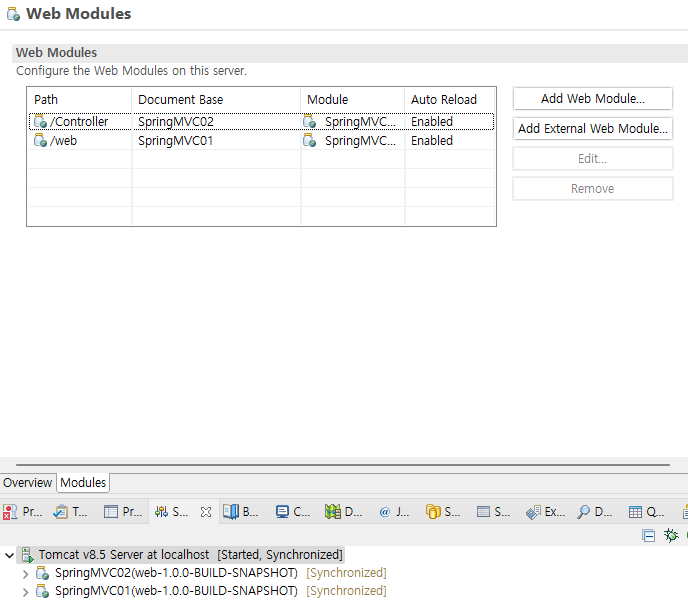The image size is (688, 611).
Task: Click the web module icon in /Controller row
Action: [x=40, y=121]
